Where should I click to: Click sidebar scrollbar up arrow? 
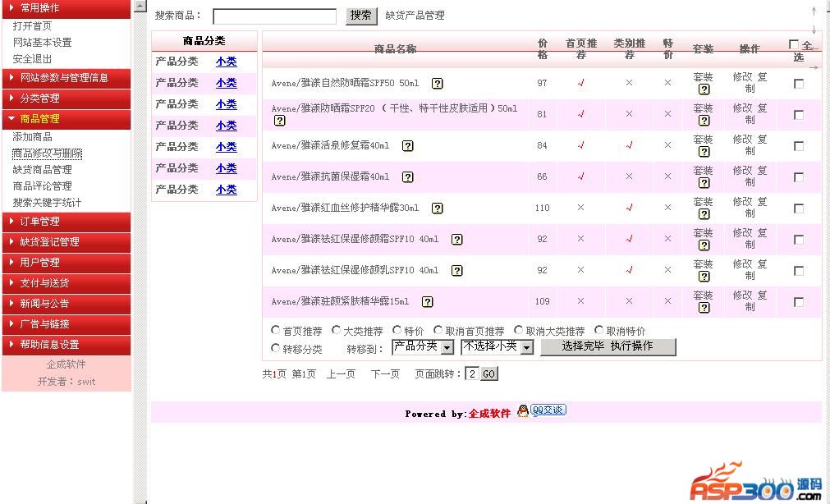coord(140,6)
